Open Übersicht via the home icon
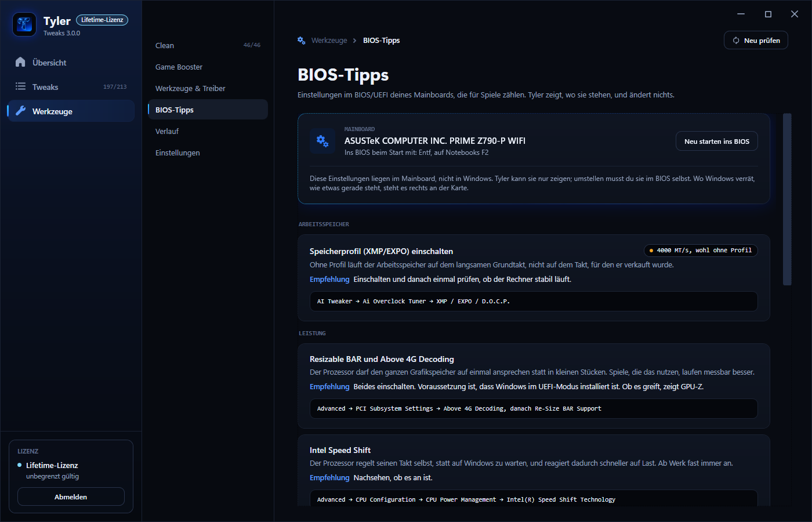The width and height of the screenshot is (812, 522). pos(20,62)
